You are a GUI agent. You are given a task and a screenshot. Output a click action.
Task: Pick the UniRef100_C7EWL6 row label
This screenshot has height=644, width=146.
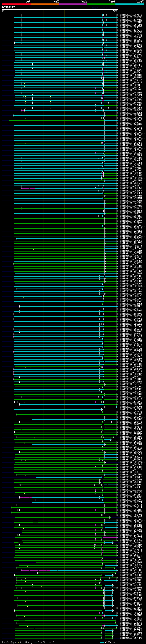coord(131,304)
